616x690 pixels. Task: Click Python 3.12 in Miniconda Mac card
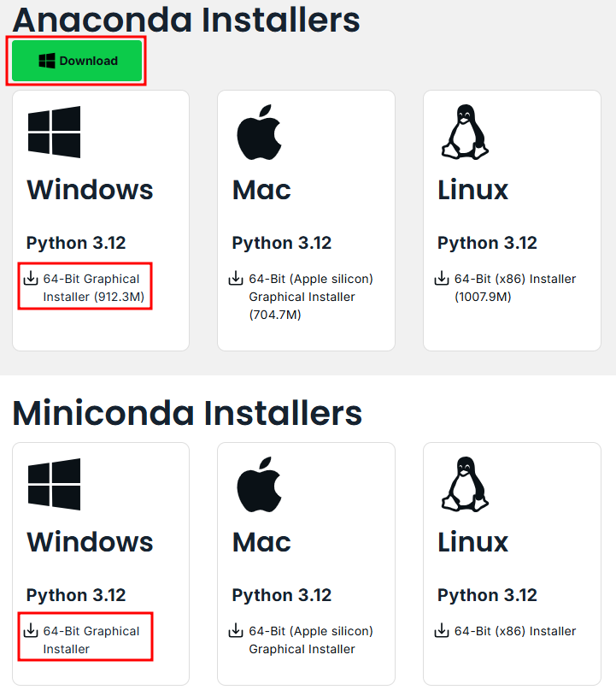coord(281,595)
